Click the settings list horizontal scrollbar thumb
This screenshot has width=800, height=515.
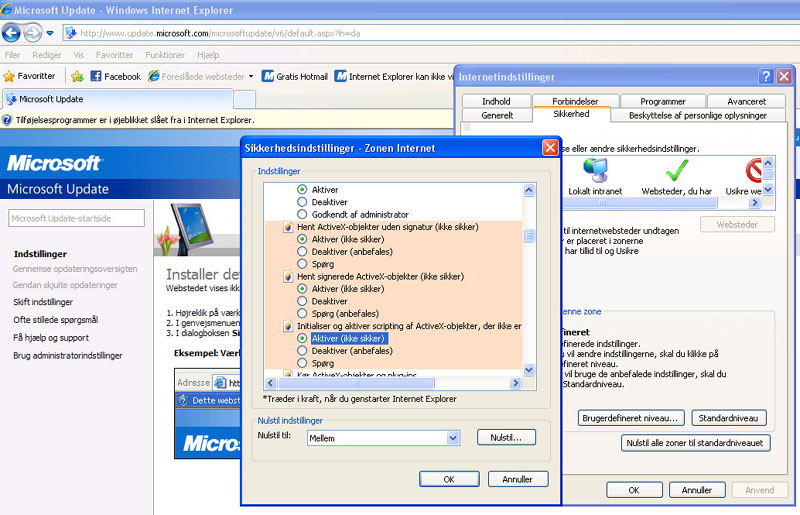point(356,383)
